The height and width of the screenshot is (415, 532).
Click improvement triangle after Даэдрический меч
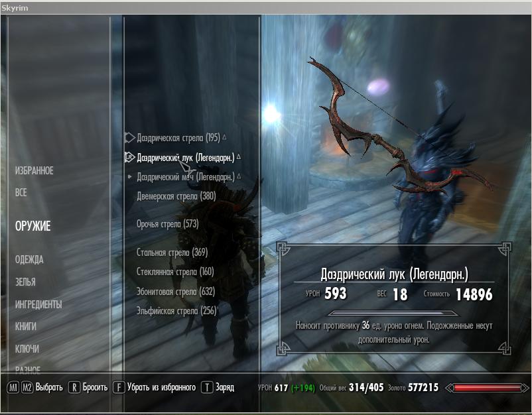[x=239, y=176]
